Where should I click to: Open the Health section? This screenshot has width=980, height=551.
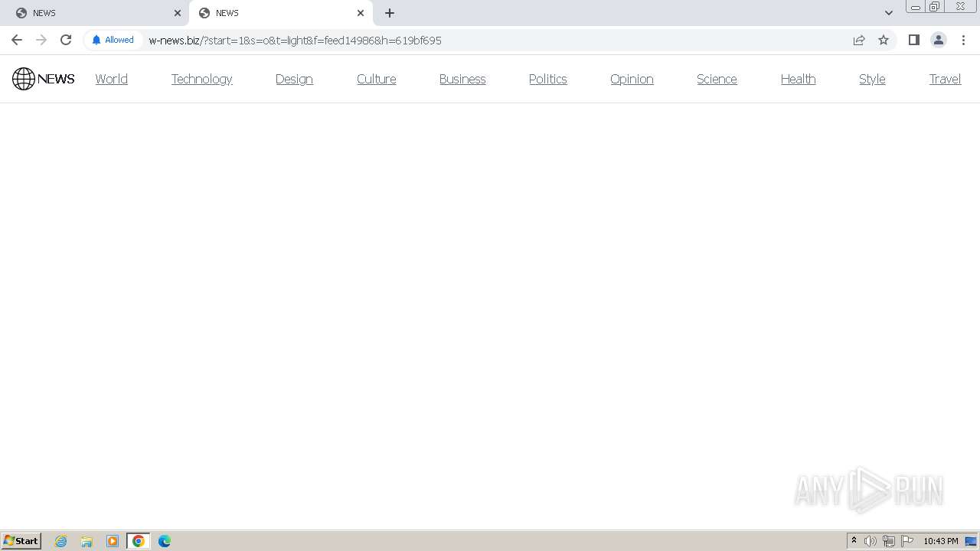click(x=798, y=79)
